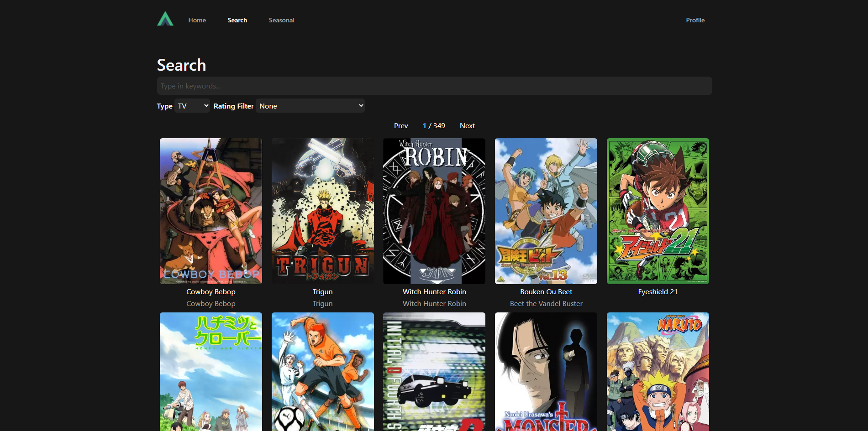
Task: Open the Rating Filter dropdown
Action: [310, 106]
